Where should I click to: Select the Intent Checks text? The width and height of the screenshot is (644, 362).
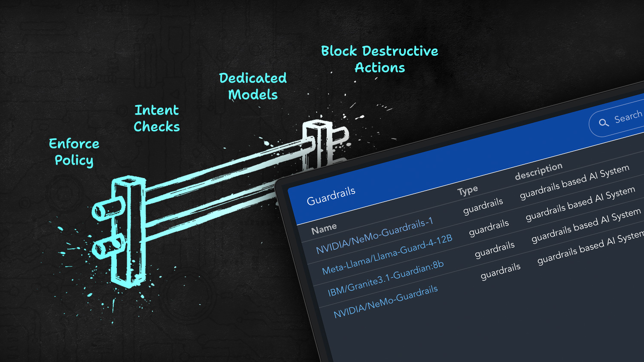(x=157, y=118)
